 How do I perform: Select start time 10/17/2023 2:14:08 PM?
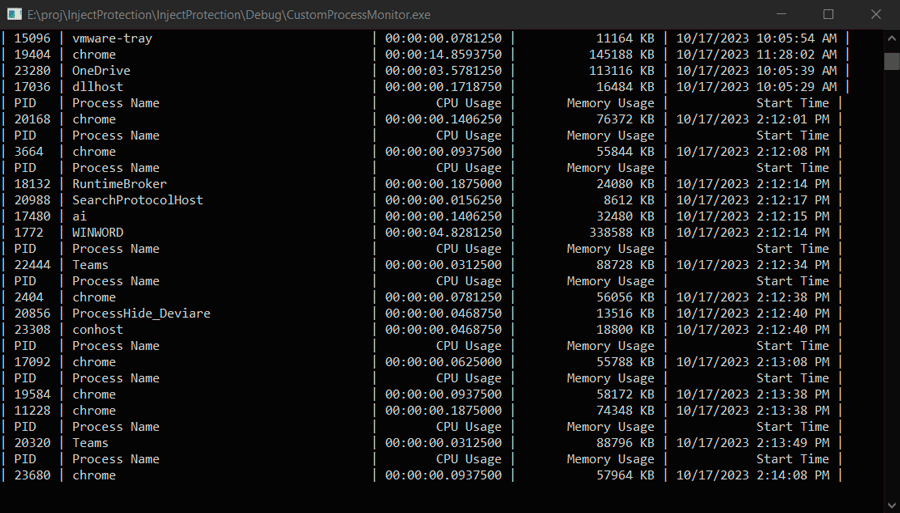752,475
